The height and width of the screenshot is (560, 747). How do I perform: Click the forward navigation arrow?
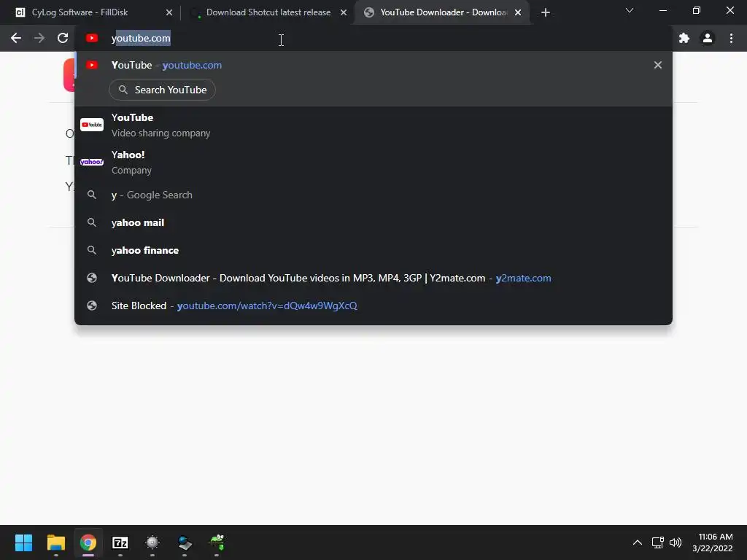(x=39, y=38)
